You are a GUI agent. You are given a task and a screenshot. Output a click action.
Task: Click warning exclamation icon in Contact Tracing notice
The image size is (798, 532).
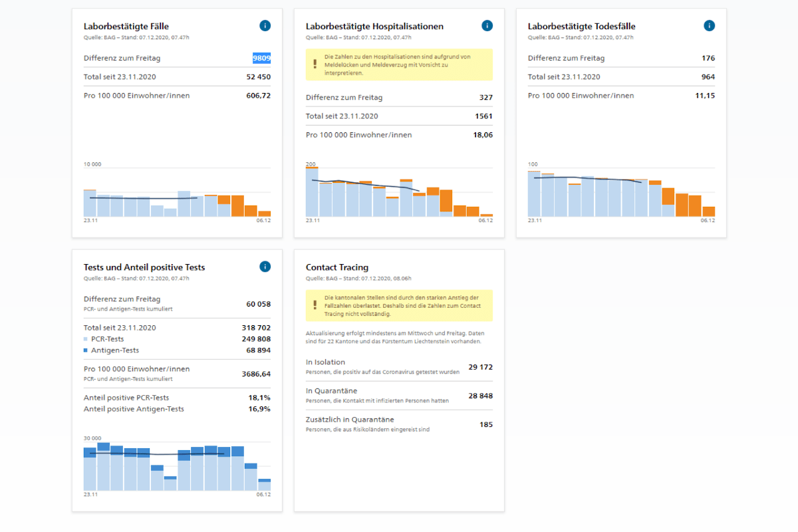315,305
